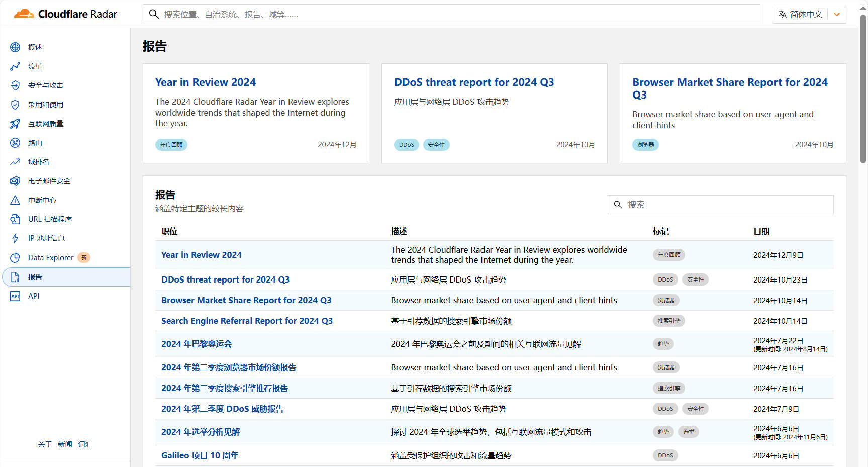Open Search Engine Referral Report for 2024 Q3
The height and width of the screenshot is (467, 868).
(247, 321)
